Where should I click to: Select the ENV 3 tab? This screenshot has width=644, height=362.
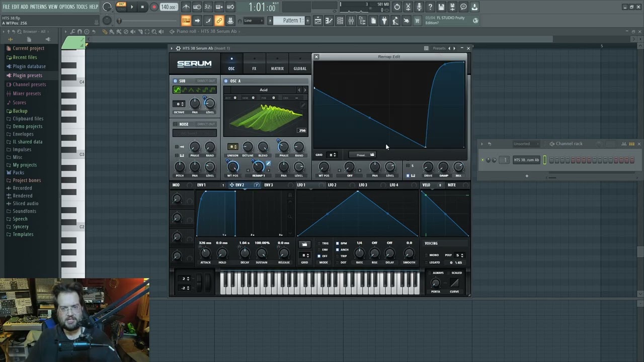269,185
